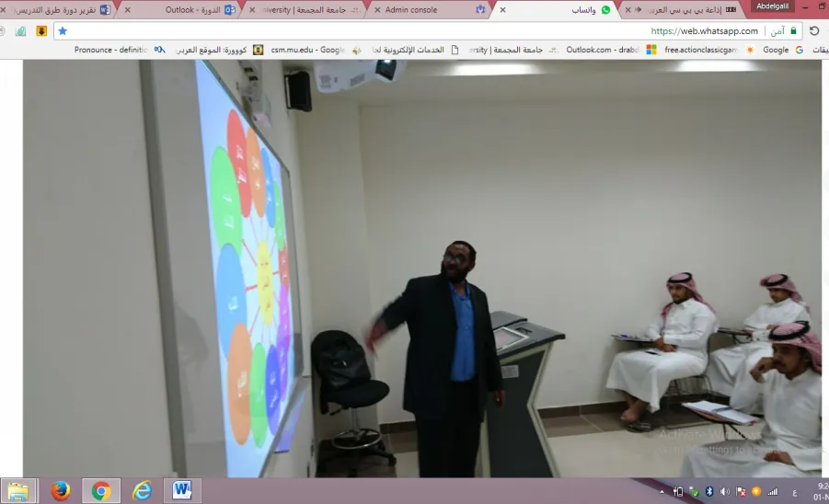Screen dimensions: 829x504
Task: Click the Abdelgalil profile button
Action: pyautogui.click(x=772, y=6)
